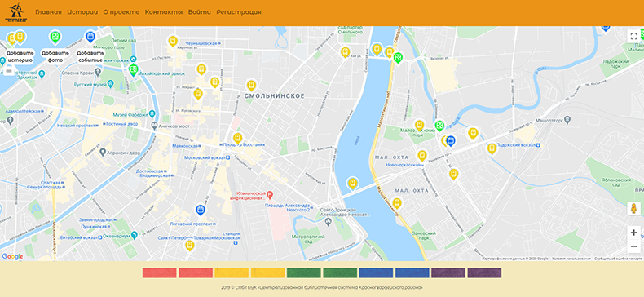Open the map layers list icon
The width and height of the screenshot is (644, 297).
[9, 71]
